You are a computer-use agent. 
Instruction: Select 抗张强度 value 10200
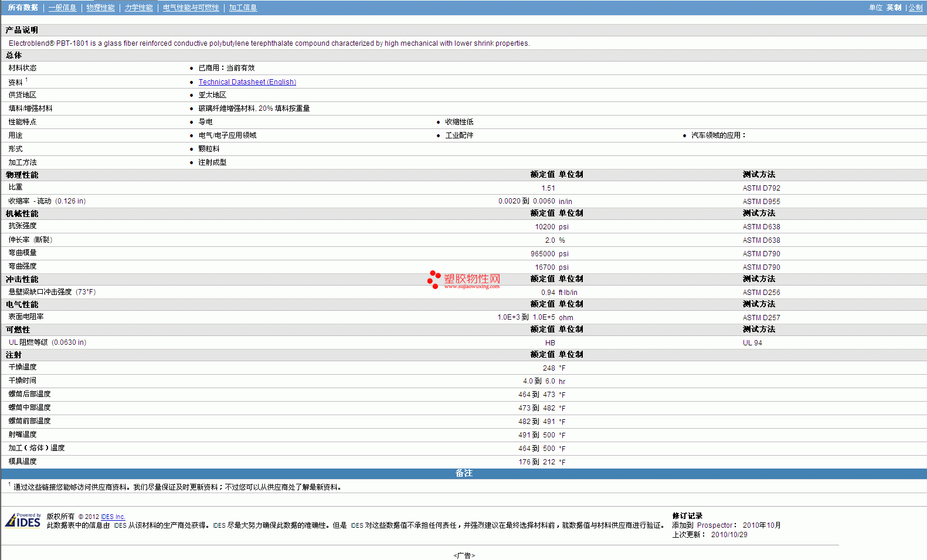[545, 227]
